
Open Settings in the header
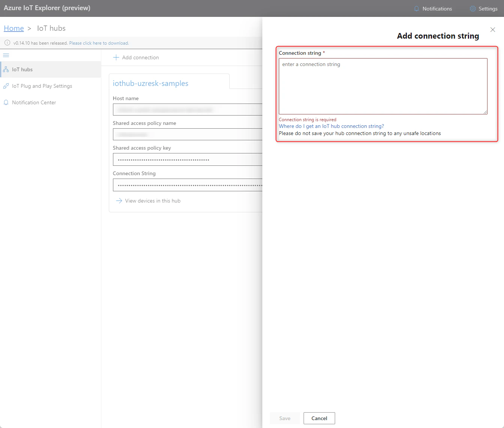click(484, 9)
